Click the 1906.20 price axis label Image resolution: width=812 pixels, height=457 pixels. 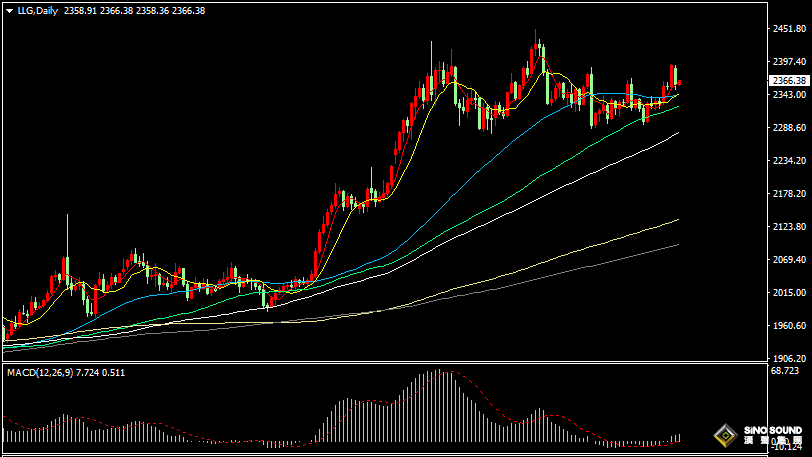pyautogui.click(x=787, y=358)
